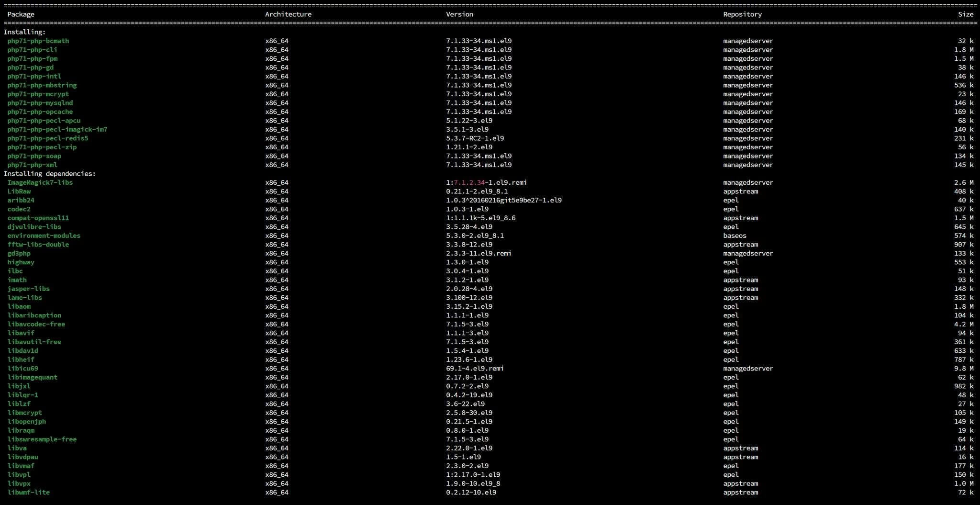Click the libswresample-free dependency name
Screen dimensions: 980x505
pyautogui.click(x=42, y=439)
